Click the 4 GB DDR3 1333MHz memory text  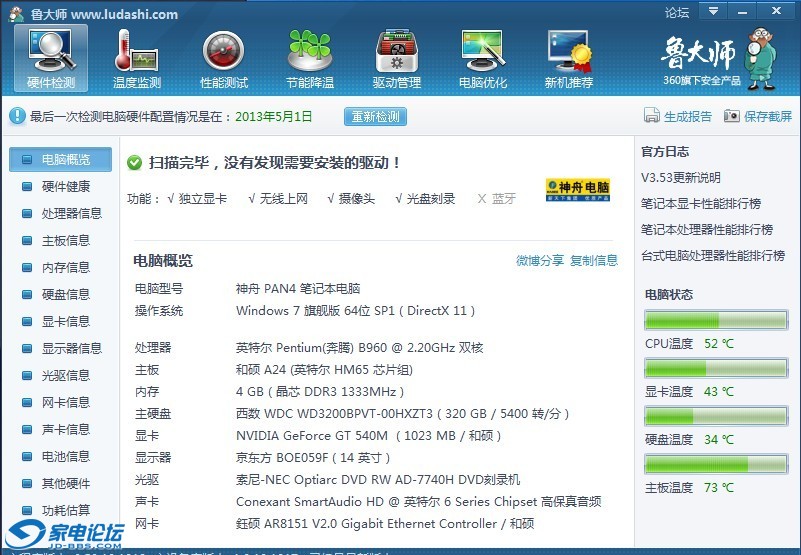click(320, 392)
